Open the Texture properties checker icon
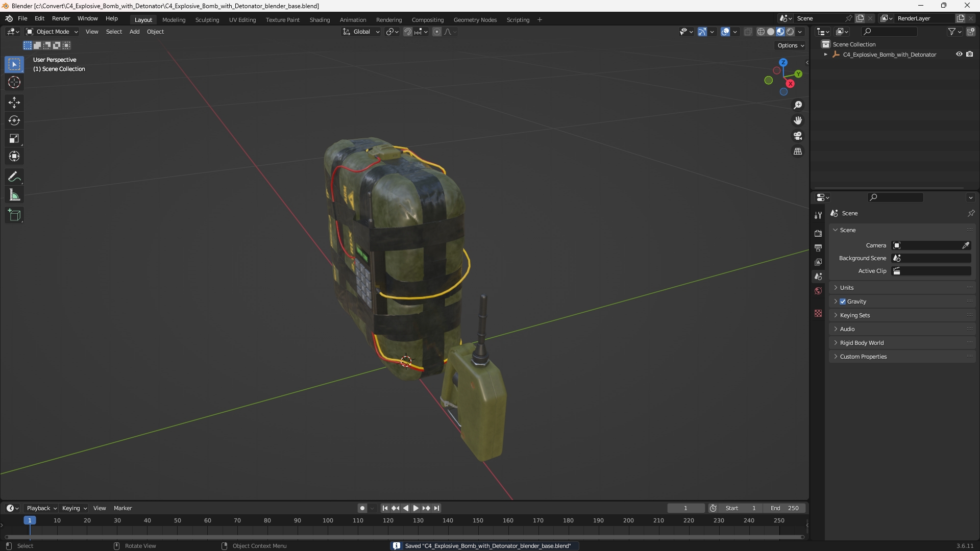The width and height of the screenshot is (980, 551). pyautogui.click(x=818, y=313)
